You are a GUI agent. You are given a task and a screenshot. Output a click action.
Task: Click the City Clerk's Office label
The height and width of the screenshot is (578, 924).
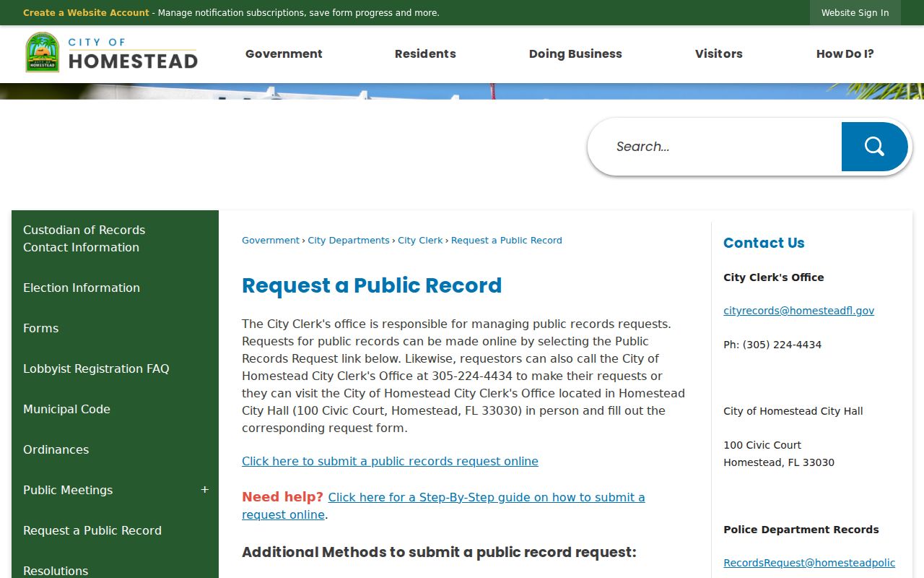pos(774,277)
